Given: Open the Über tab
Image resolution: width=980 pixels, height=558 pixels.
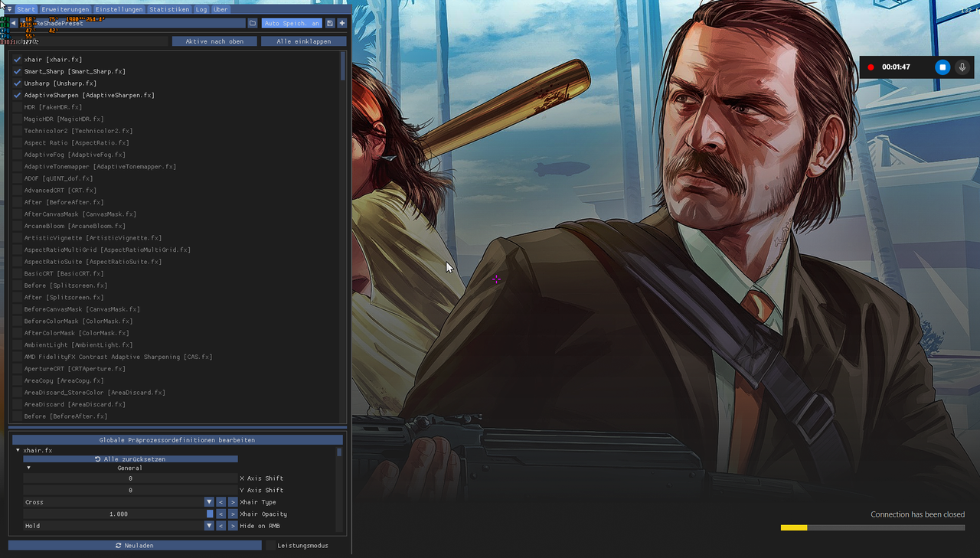Looking at the screenshot, I should point(220,9).
